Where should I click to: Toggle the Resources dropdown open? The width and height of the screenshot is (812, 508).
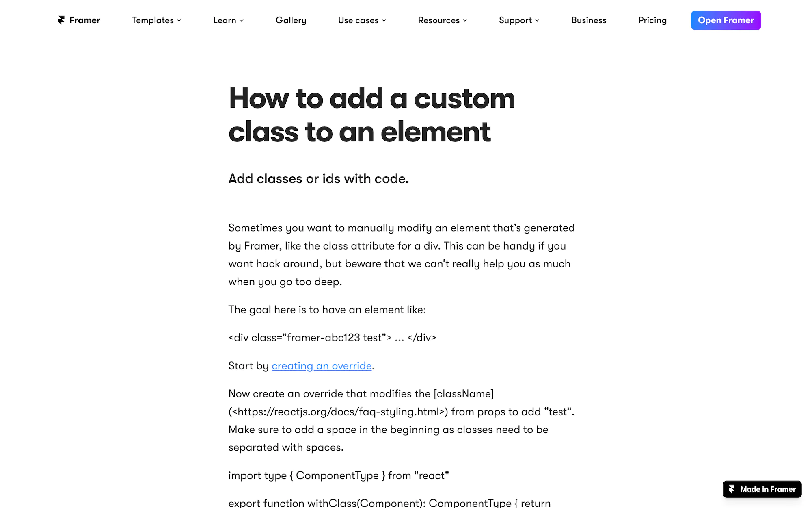tap(442, 20)
